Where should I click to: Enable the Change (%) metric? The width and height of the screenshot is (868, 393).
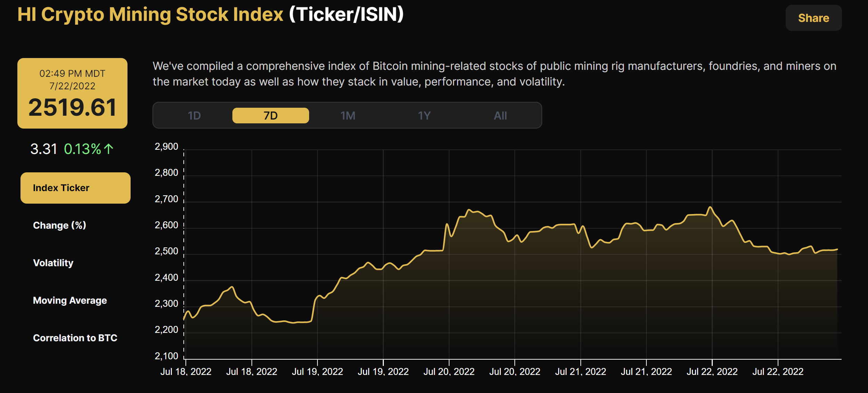coord(60,225)
